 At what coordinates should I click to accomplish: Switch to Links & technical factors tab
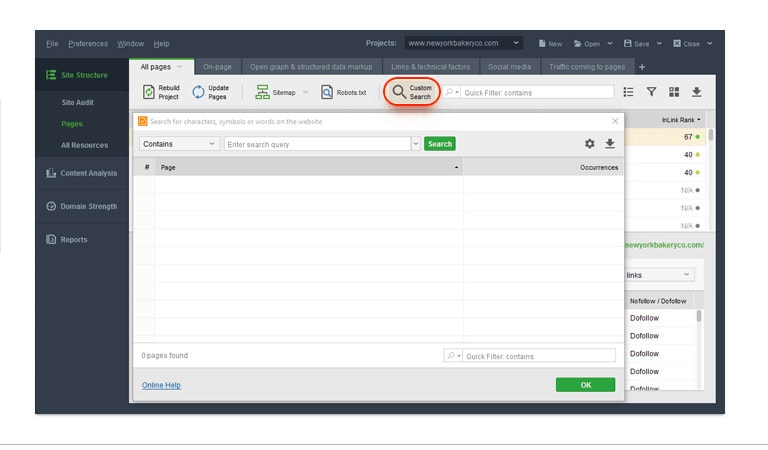coord(431,67)
